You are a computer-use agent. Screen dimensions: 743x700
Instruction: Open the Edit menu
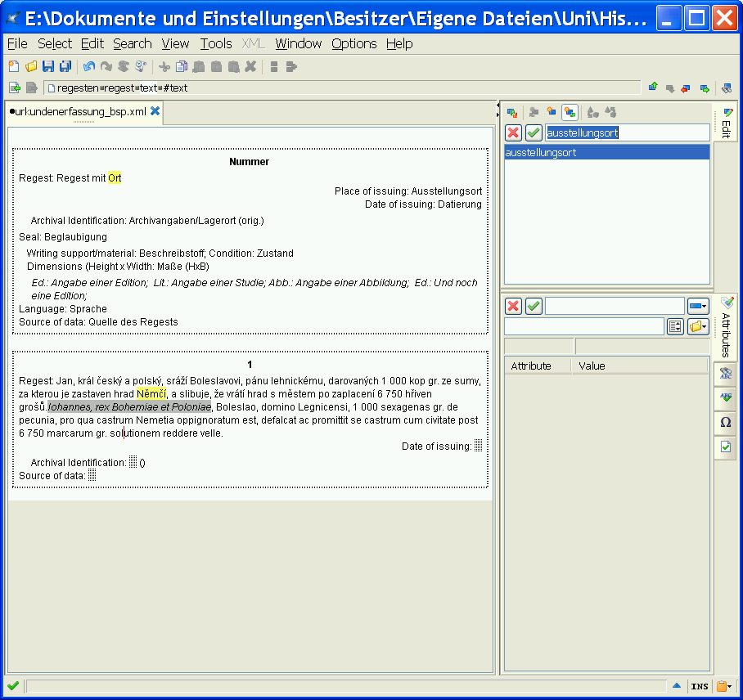point(92,43)
